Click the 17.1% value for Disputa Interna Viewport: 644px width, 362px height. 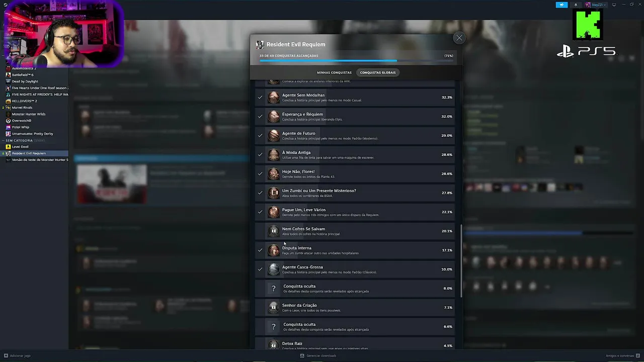(447, 250)
